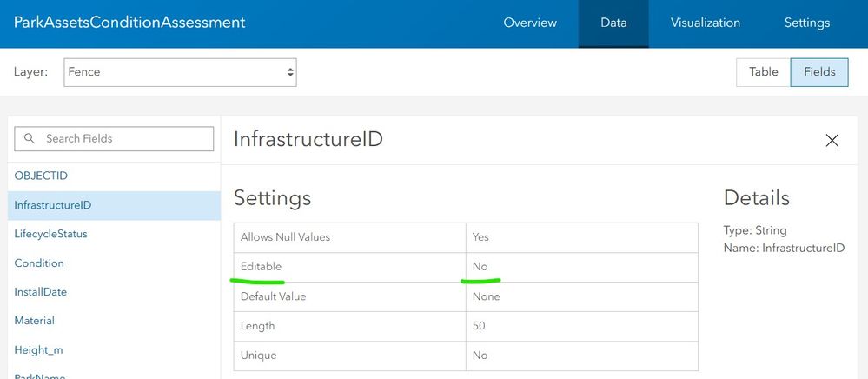868x379 pixels.
Task: Select the OBJECTID field
Action: point(41,176)
